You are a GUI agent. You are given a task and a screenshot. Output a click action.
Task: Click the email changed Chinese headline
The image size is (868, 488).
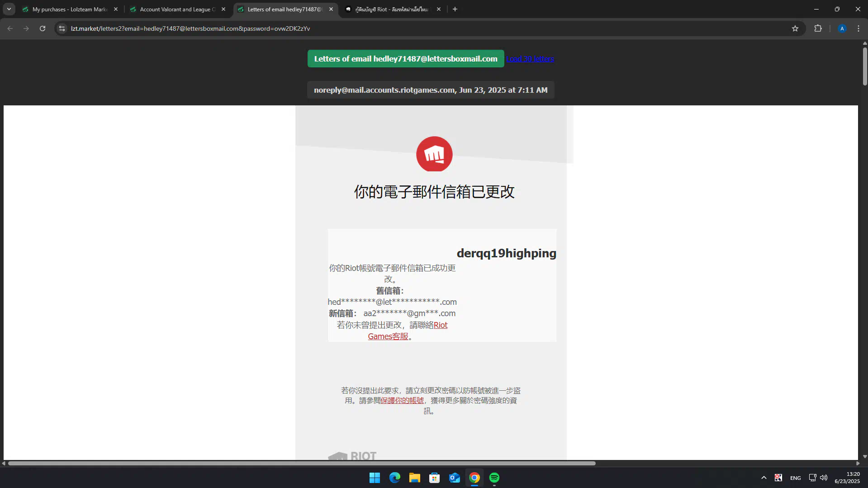434,192
